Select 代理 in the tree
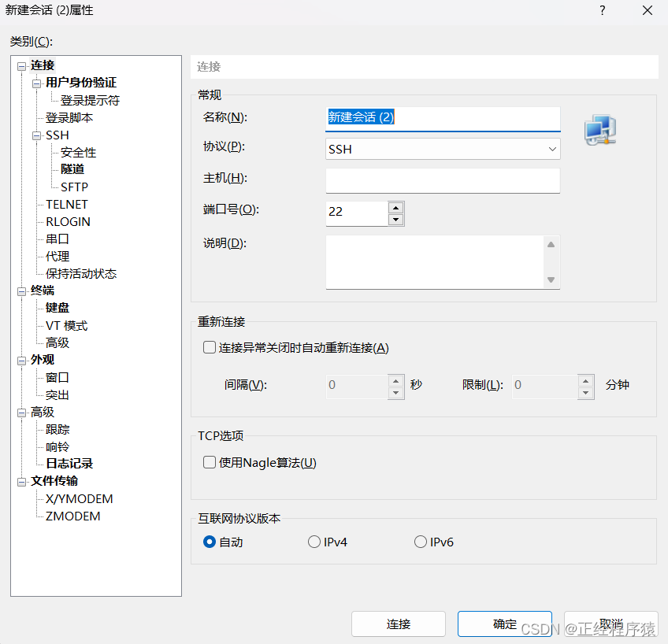The height and width of the screenshot is (644, 668). [x=57, y=256]
